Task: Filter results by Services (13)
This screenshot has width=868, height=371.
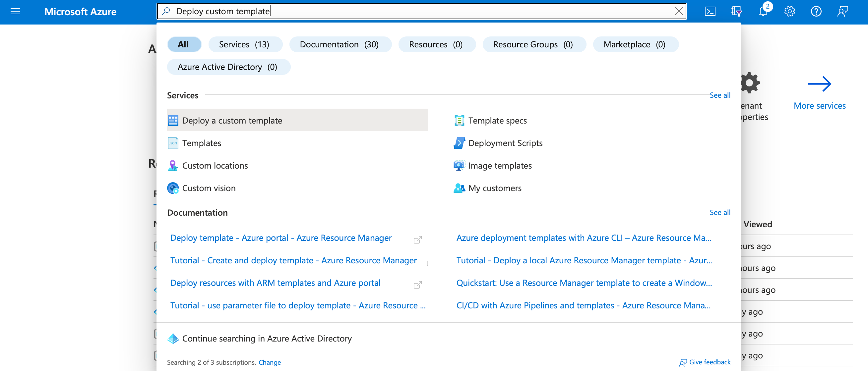Action: (244, 44)
